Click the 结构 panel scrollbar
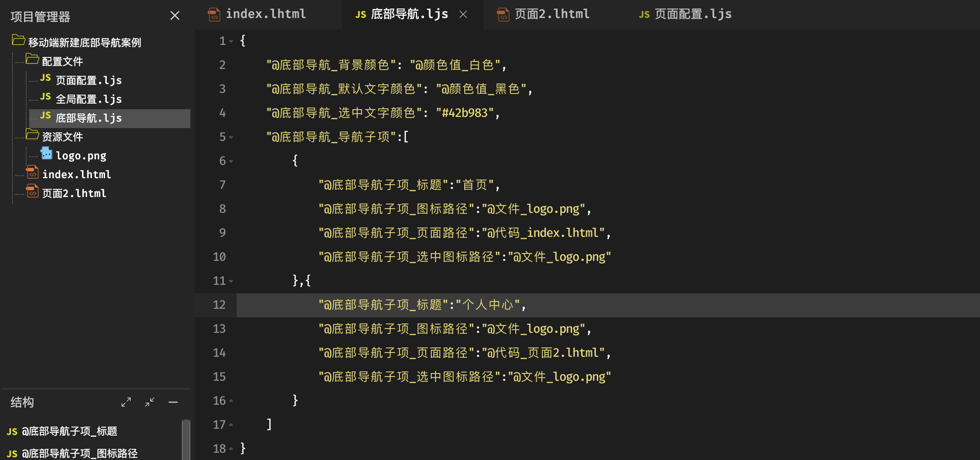The width and height of the screenshot is (980, 460). click(x=186, y=439)
